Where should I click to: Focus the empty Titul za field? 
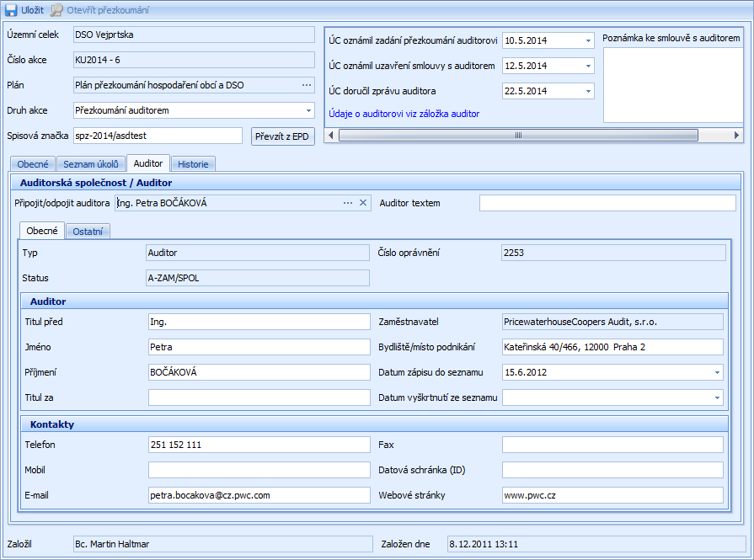259,397
